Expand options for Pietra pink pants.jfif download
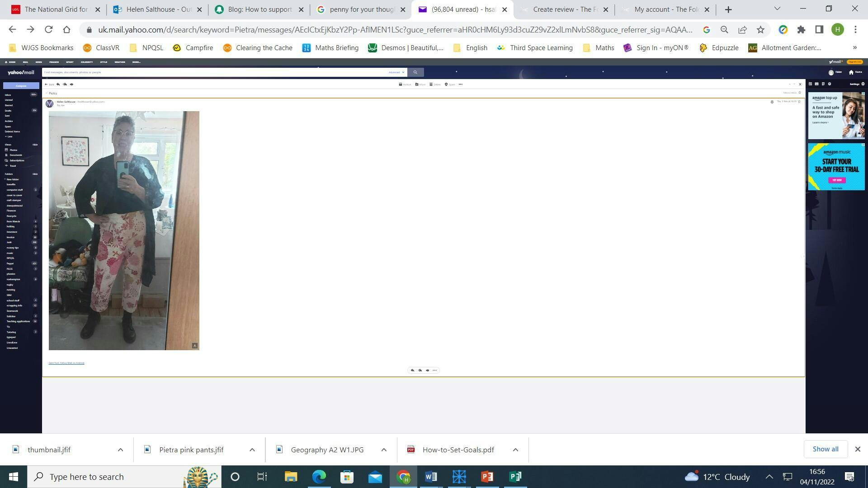This screenshot has width=868, height=488. [252, 450]
